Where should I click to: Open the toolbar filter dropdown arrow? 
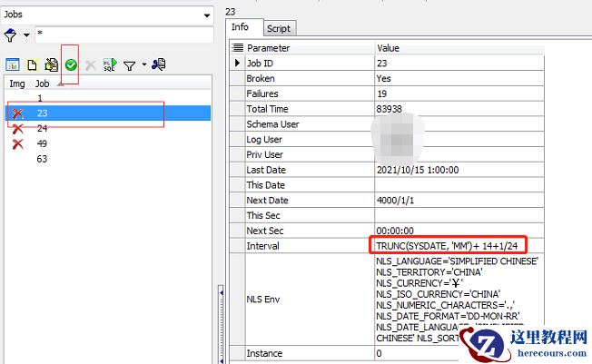143,65
